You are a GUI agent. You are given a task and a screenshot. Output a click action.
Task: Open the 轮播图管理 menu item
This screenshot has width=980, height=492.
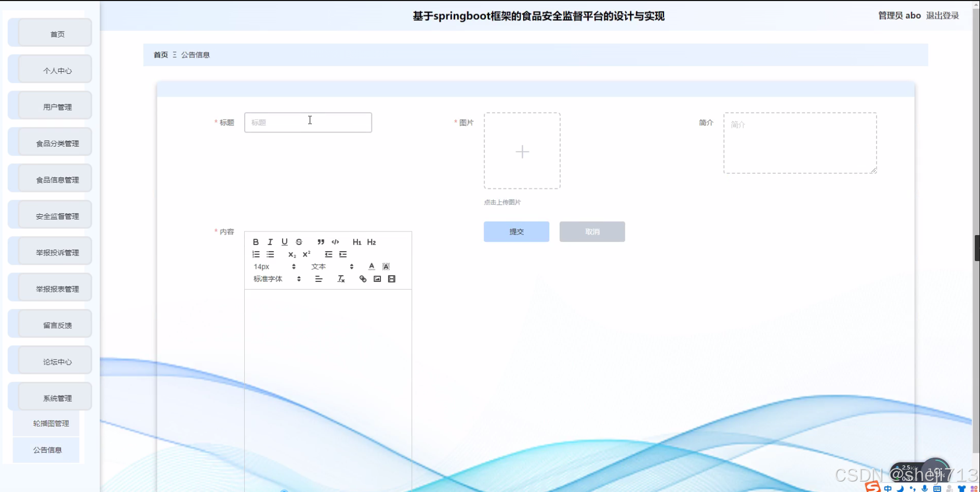tap(51, 423)
